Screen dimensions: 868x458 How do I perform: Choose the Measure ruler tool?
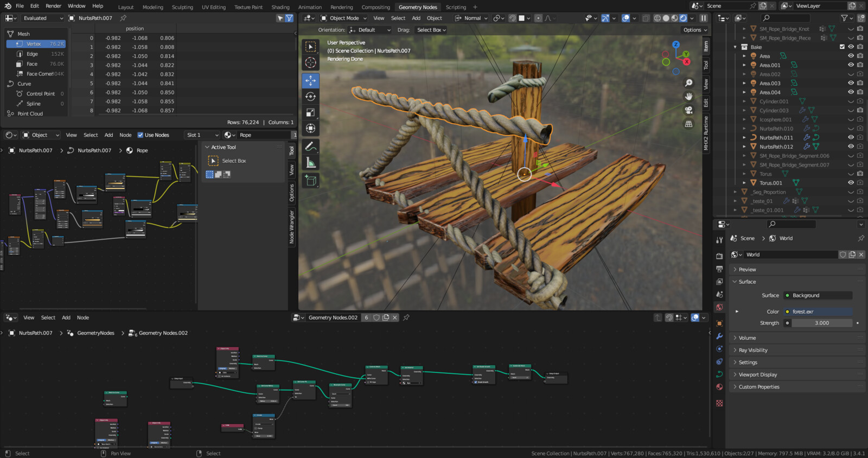coord(310,162)
